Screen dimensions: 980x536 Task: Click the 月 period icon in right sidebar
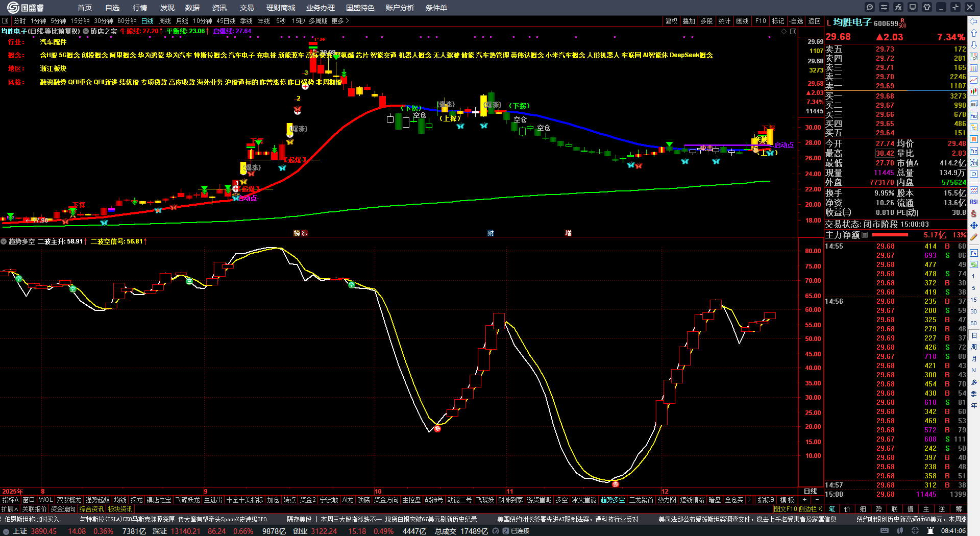click(974, 359)
